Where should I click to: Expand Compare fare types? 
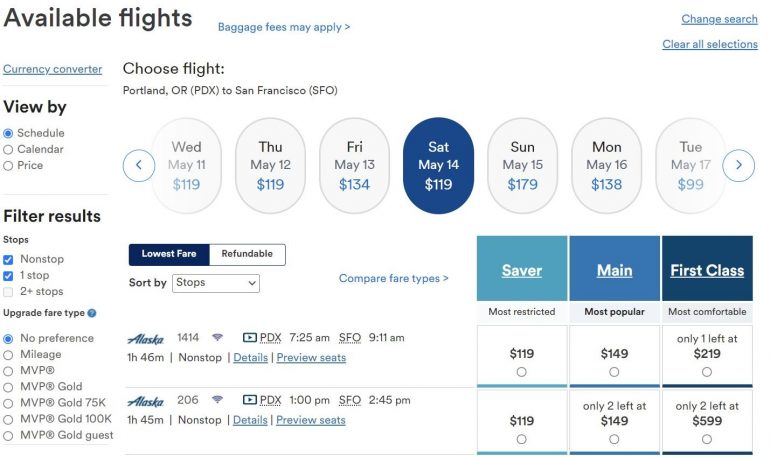click(x=393, y=278)
